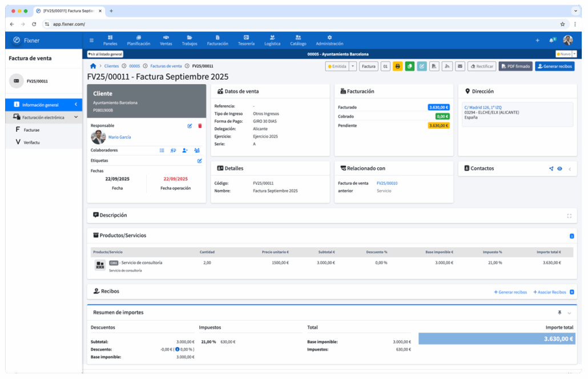588x379 pixels.
Task: Open the Logística menu
Action: (x=272, y=40)
